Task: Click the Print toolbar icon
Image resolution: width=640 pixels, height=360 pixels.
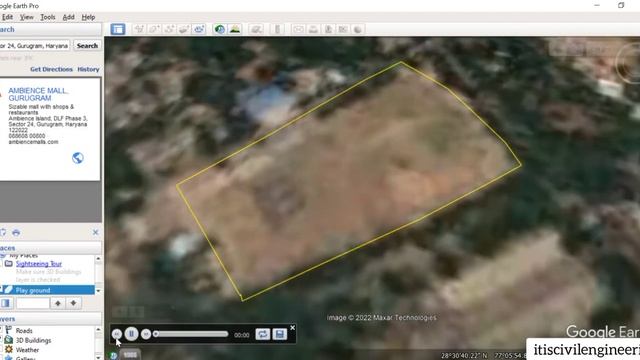Action: click(x=313, y=29)
